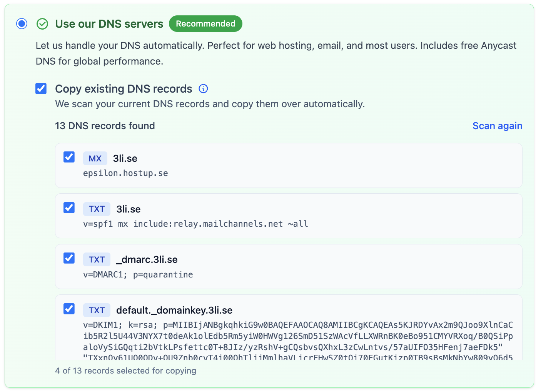Click the TXT badge on the domainkey record row
This screenshot has width=541, height=392.
click(x=97, y=310)
